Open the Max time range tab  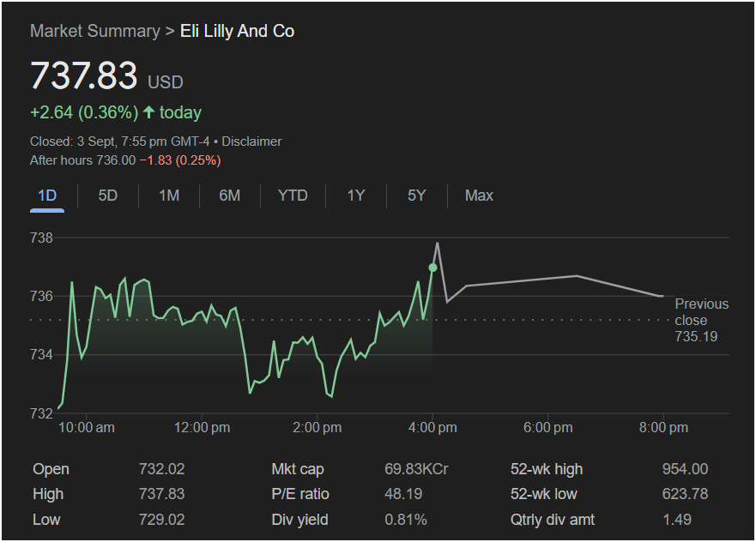pyautogui.click(x=479, y=196)
